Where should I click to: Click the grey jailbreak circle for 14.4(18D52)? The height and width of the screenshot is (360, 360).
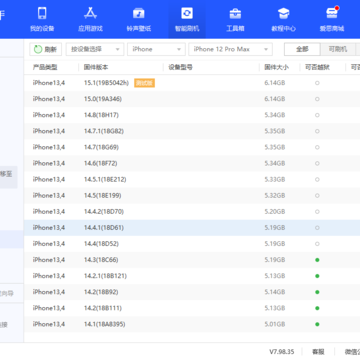point(317,244)
